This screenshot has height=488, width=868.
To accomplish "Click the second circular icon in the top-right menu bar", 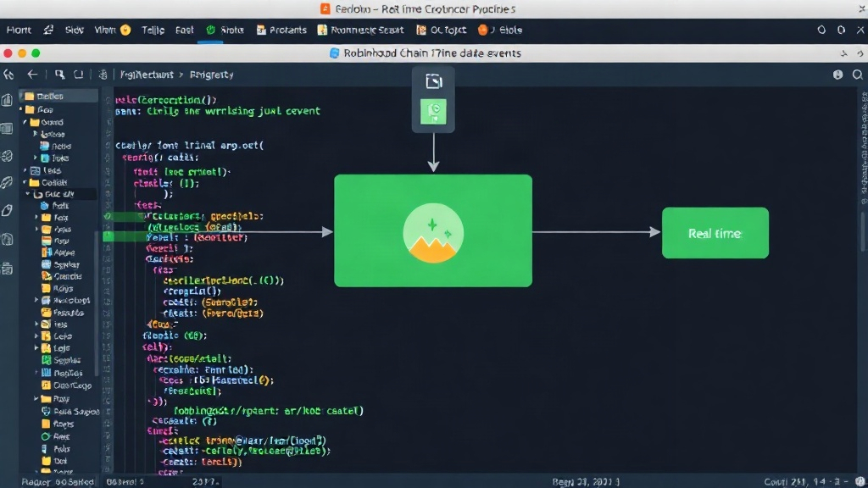I will coord(841,30).
